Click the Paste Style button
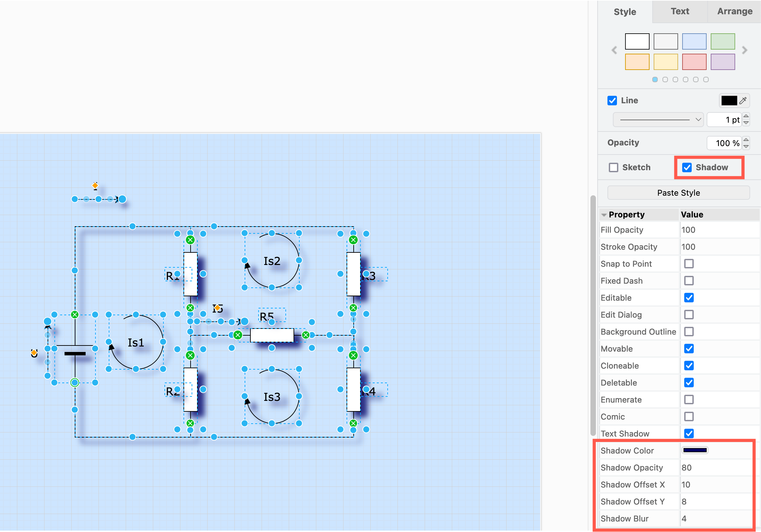The height and width of the screenshot is (532, 761). [x=678, y=193]
